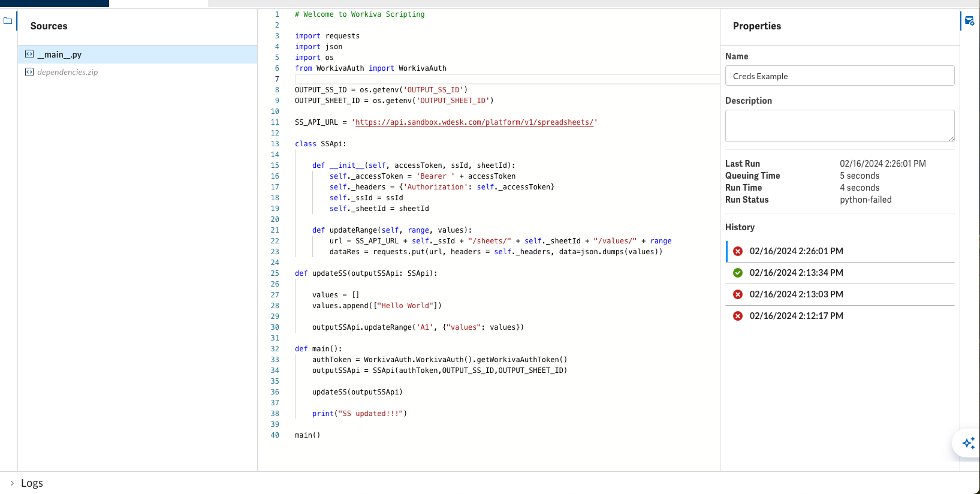Click the __main__.py file icon
This screenshot has height=494, width=980.
tap(29, 54)
